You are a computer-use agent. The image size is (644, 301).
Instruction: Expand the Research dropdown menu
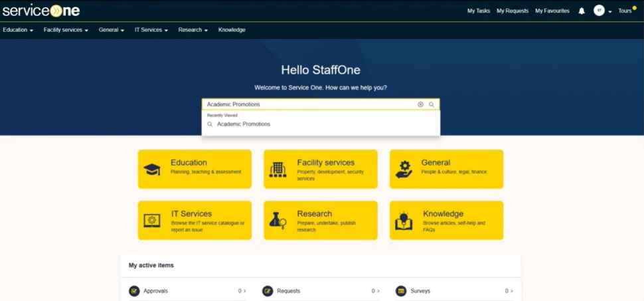(193, 30)
